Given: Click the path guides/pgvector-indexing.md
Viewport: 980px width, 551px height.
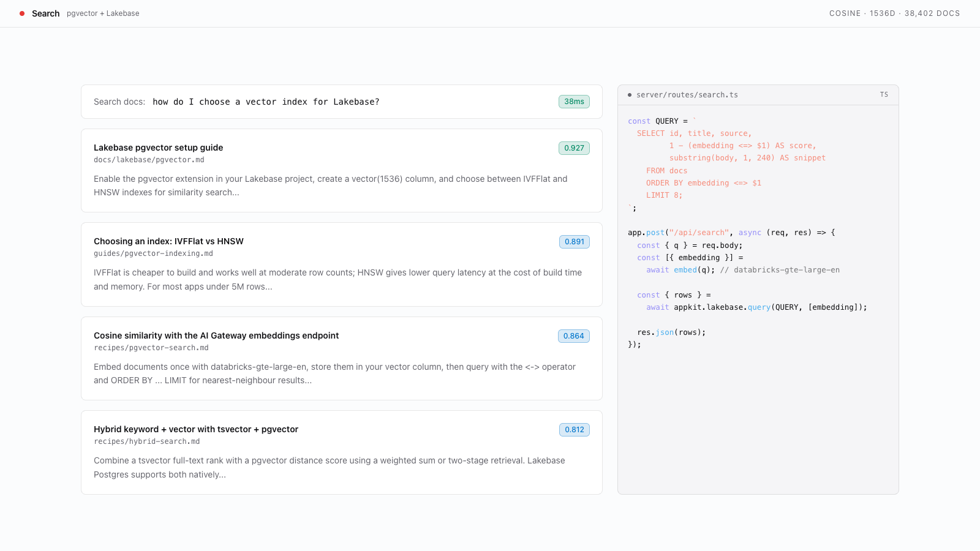Looking at the screenshot, I should click(153, 253).
